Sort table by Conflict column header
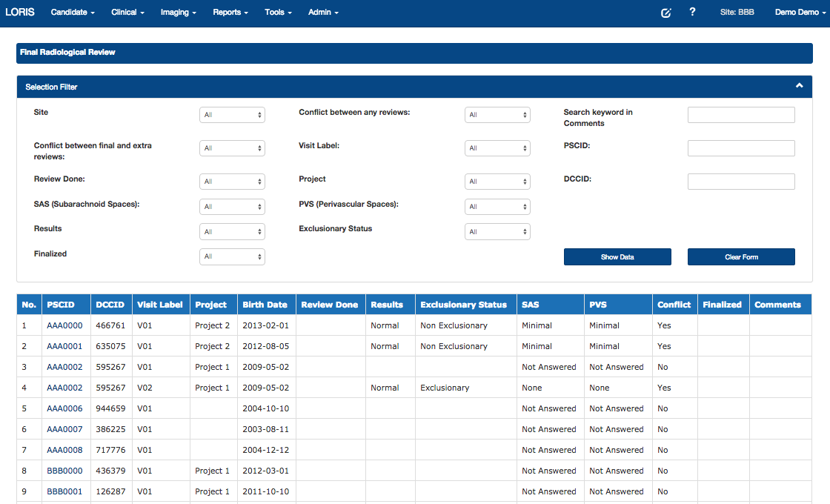The width and height of the screenshot is (830, 504). point(674,305)
